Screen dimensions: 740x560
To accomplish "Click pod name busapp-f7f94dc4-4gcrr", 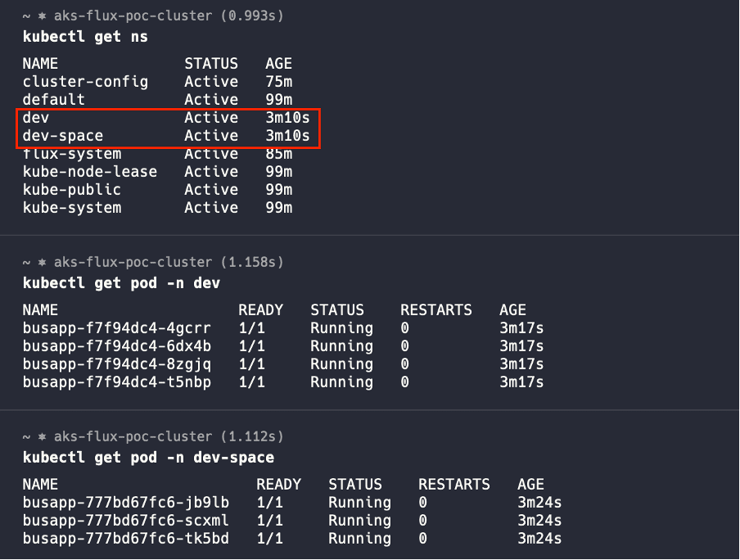I will (x=117, y=328).
